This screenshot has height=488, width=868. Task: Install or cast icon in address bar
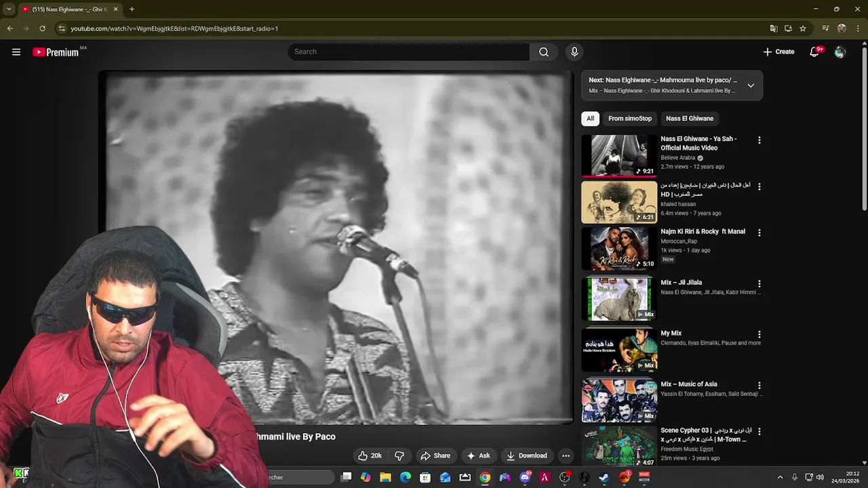(x=788, y=28)
